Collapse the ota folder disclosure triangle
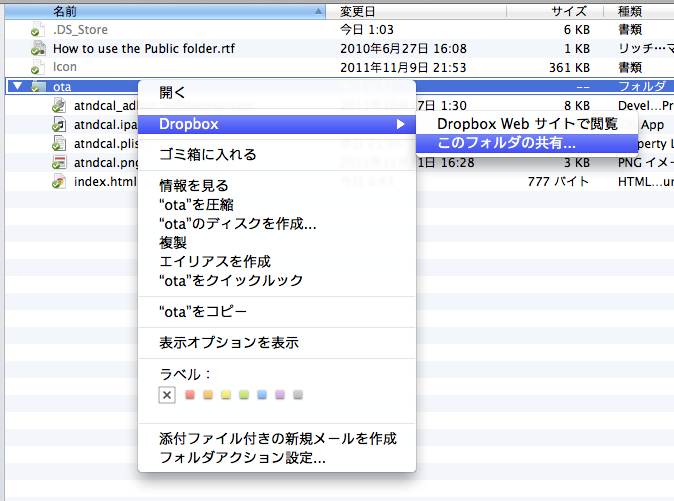The height and width of the screenshot is (501, 674). (x=17, y=86)
